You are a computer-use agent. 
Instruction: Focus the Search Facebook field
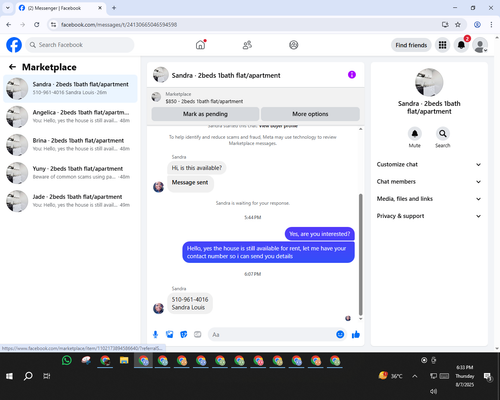(80, 45)
